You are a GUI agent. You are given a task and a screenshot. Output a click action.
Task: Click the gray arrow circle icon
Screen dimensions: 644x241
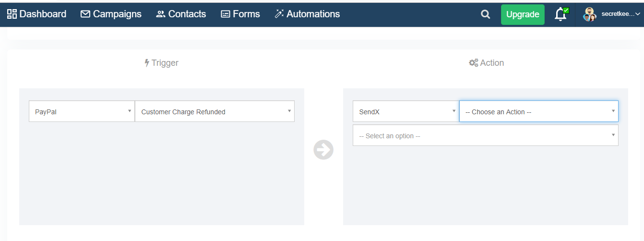[323, 150]
